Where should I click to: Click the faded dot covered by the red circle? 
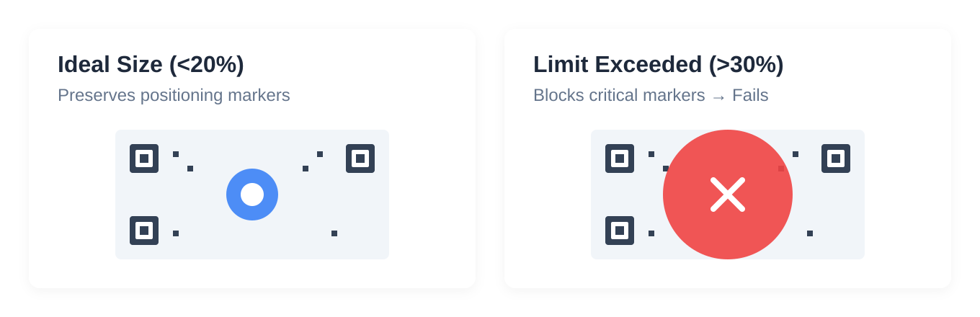tap(781, 169)
